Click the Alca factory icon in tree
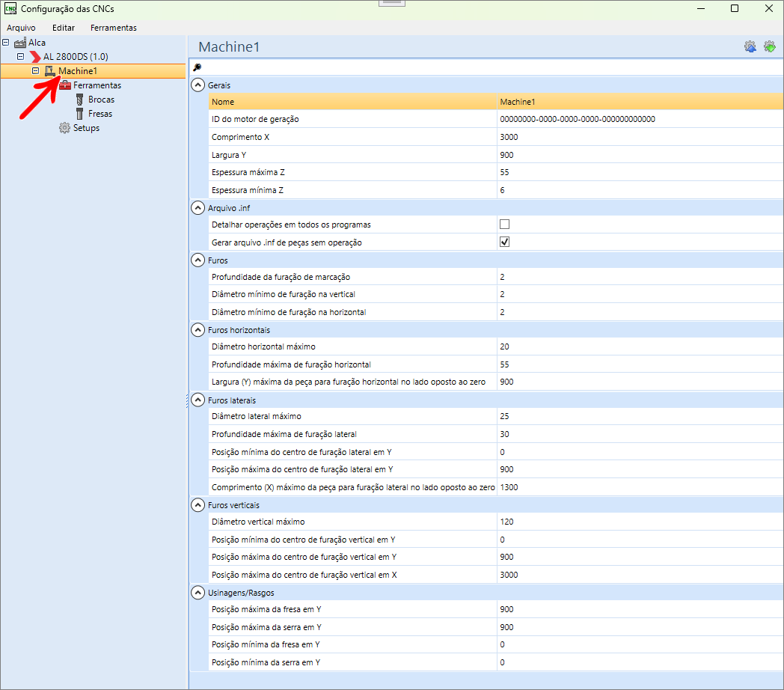The height and width of the screenshot is (690, 784). tap(20, 43)
